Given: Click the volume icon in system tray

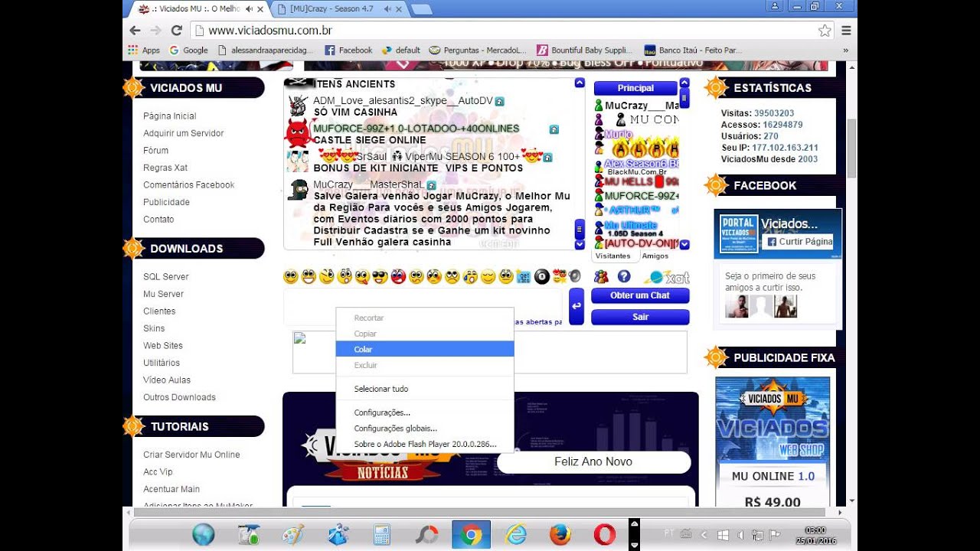Looking at the screenshot, I should [x=740, y=535].
